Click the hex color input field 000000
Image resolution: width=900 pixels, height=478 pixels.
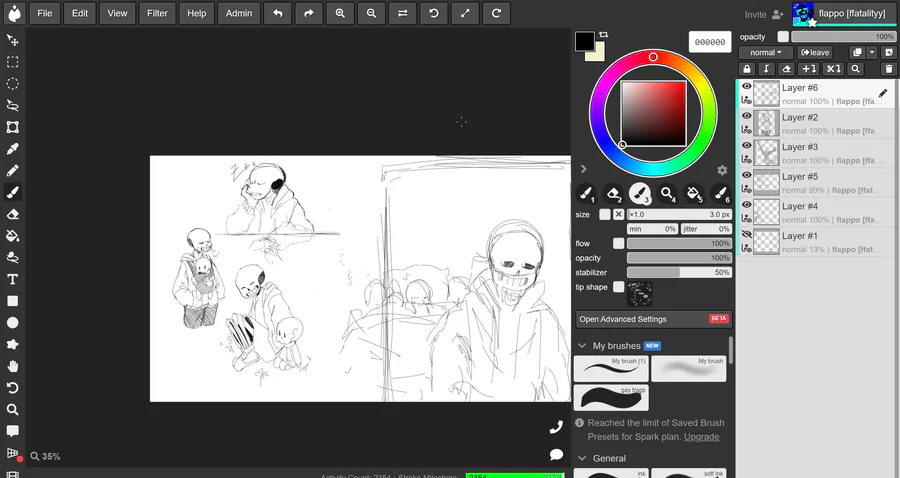click(x=710, y=42)
